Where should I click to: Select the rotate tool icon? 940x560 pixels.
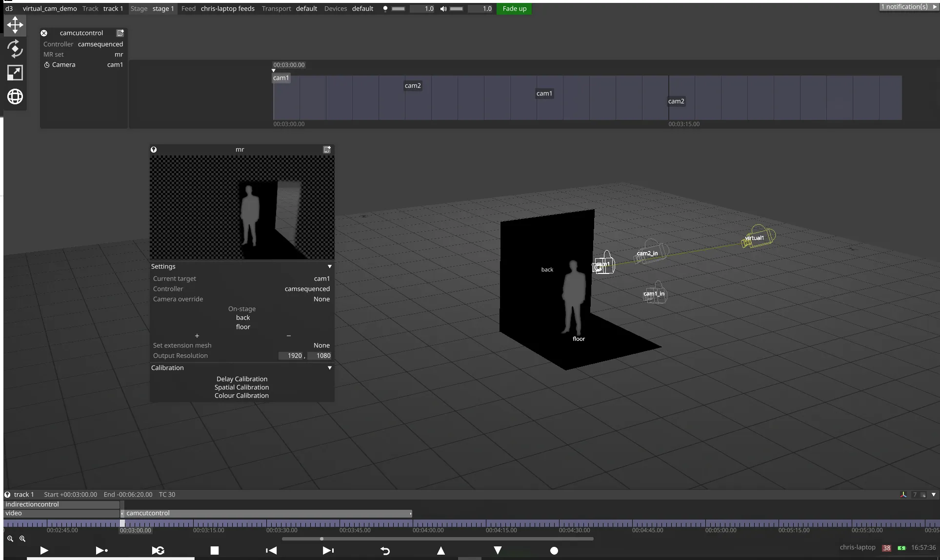click(x=15, y=49)
